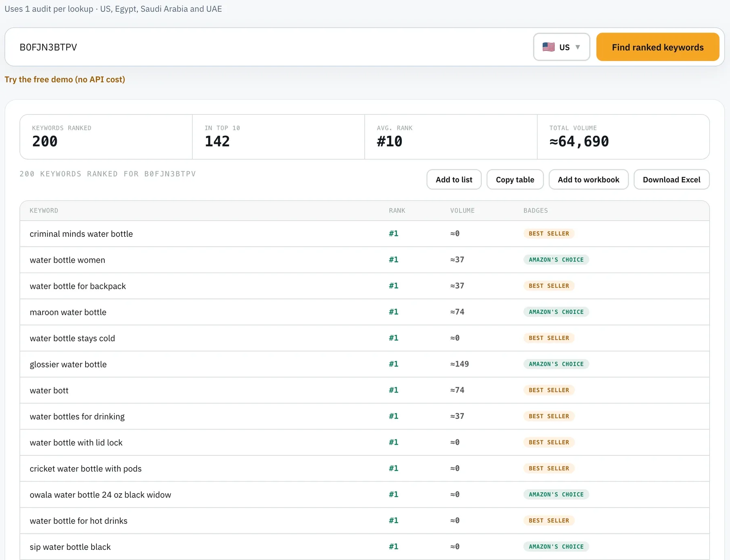
Task: Click the Best Seller badge for water bottle for hot drinks
Action: [549, 520]
